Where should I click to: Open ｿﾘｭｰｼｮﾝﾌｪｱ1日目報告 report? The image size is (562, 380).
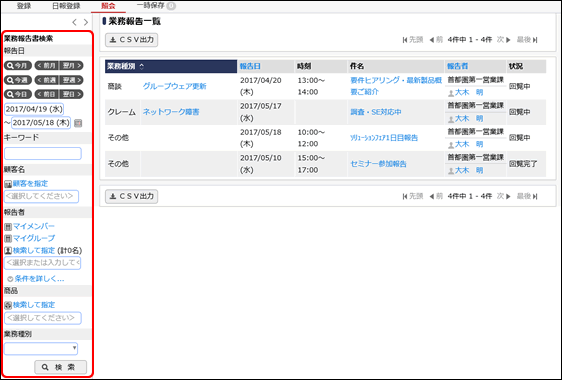[384, 138]
